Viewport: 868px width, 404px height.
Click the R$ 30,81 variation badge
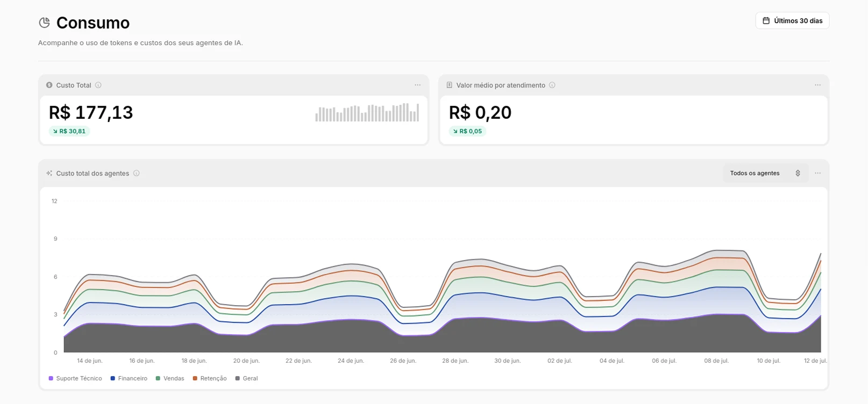(x=69, y=131)
